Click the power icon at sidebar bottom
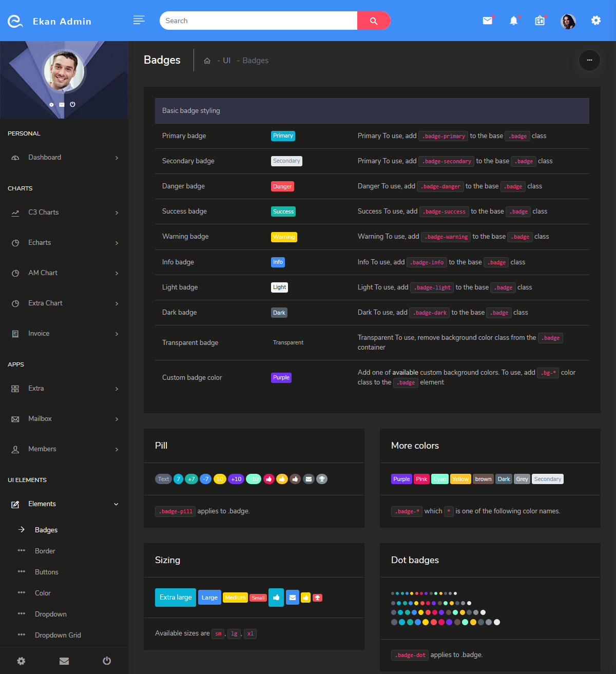The width and height of the screenshot is (616, 674). click(107, 661)
